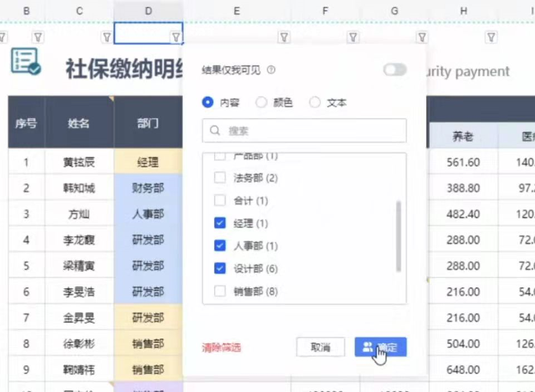The height and width of the screenshot is (392, 535).
Task: Click the 确定 button
Action: pos(380,347)
